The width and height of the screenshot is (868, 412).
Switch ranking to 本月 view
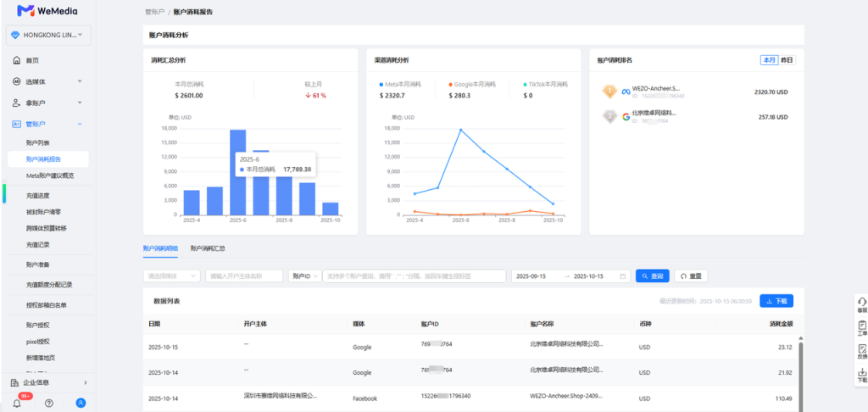click(x=769, y=60)
